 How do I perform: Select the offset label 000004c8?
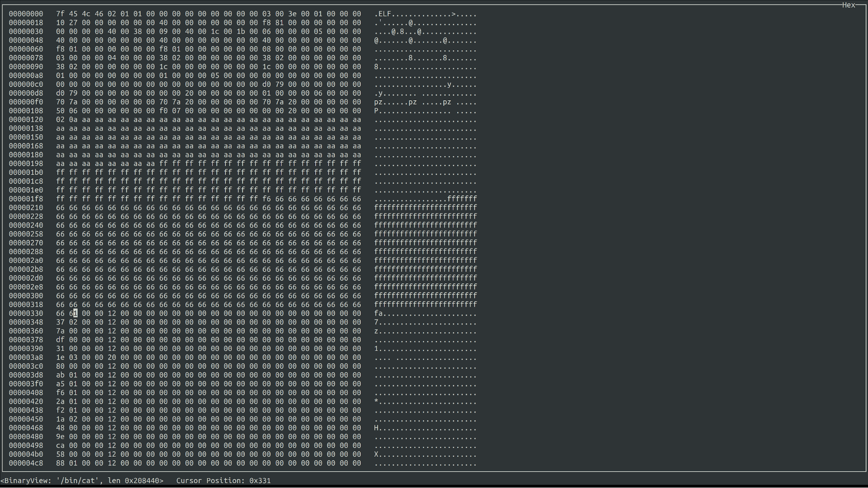pos(26,463)
